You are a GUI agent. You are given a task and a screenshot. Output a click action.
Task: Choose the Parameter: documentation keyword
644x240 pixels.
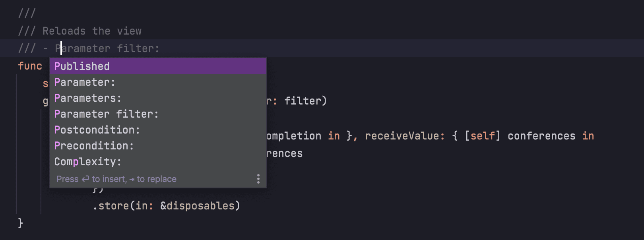point(84,82)
